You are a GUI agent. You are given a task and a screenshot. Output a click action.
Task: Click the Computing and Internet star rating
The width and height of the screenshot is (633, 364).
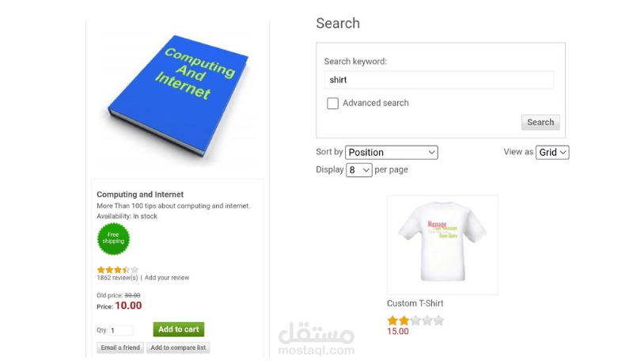click(x=117, y=270)
